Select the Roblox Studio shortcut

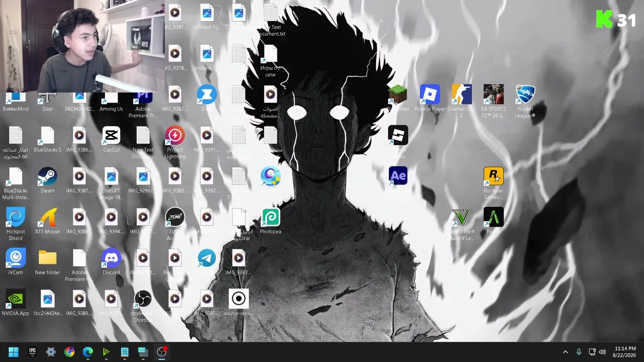pyautogui.click(x=398, y=143)
